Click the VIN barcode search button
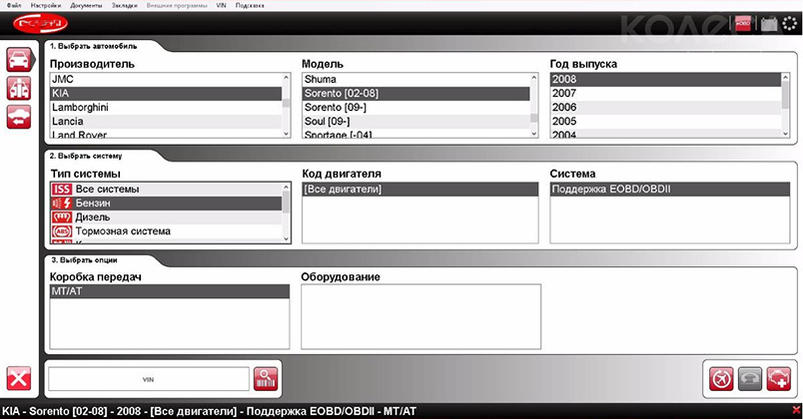The width and height of the screenshot is (803, 419). point(266,379)
